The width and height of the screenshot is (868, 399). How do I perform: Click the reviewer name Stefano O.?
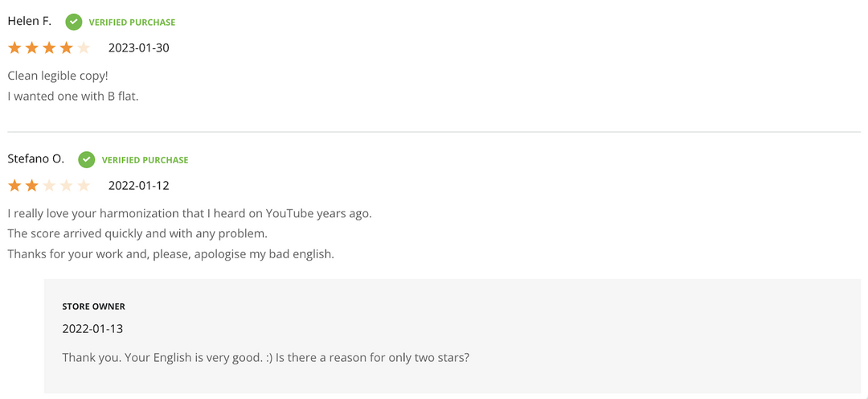pyautogui.click(x=36, y=158)
